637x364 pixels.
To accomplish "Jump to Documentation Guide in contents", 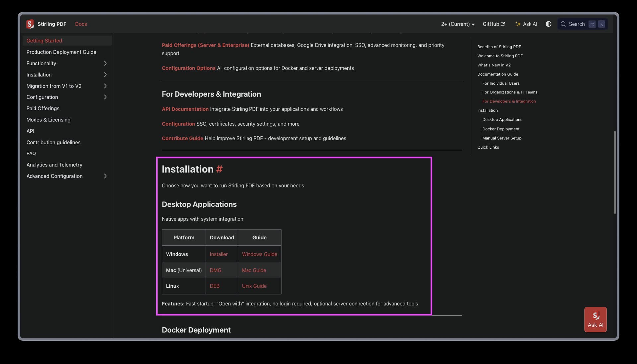I will coord(497,74).
